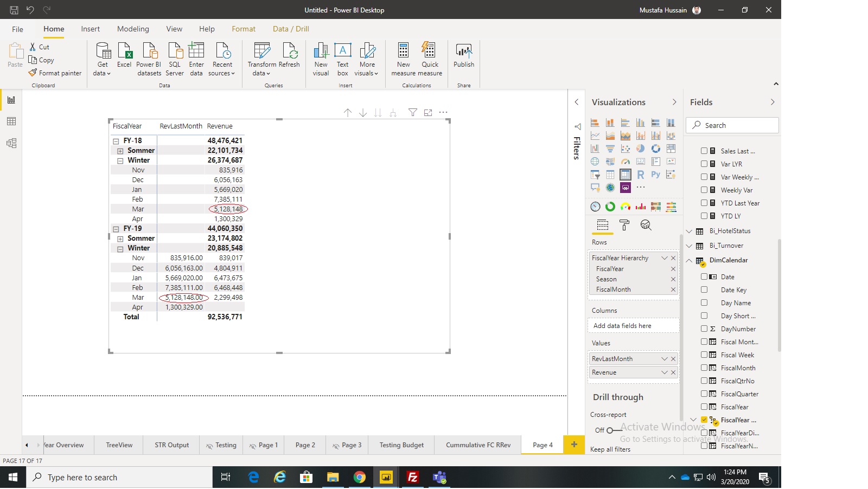The height and width of the screenshot is (489, 868).
Task: Open the Get data source picker
Action: [x=102, y=59]
